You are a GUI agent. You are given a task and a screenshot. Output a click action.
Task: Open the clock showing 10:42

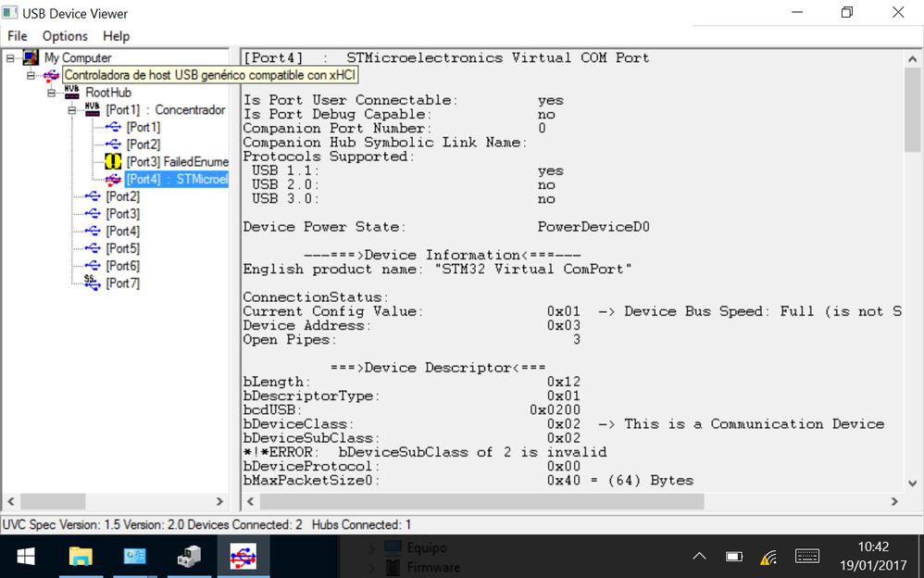coord(873,556)
